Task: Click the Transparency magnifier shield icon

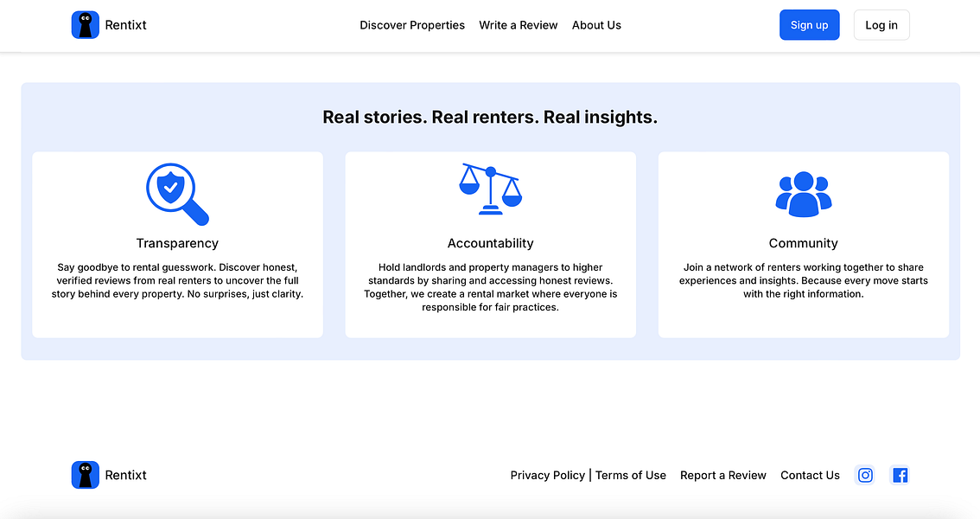Action: [177, 195]
